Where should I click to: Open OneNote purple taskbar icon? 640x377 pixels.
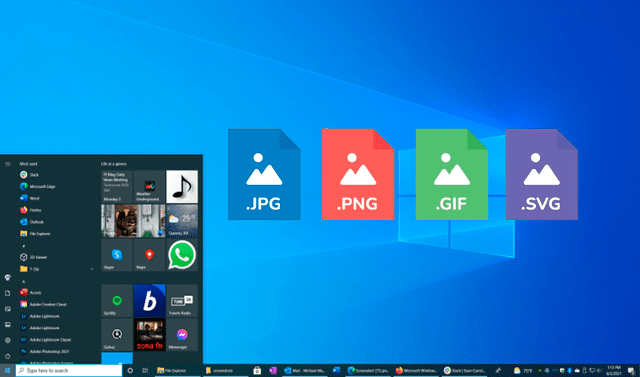click(273, 370)
